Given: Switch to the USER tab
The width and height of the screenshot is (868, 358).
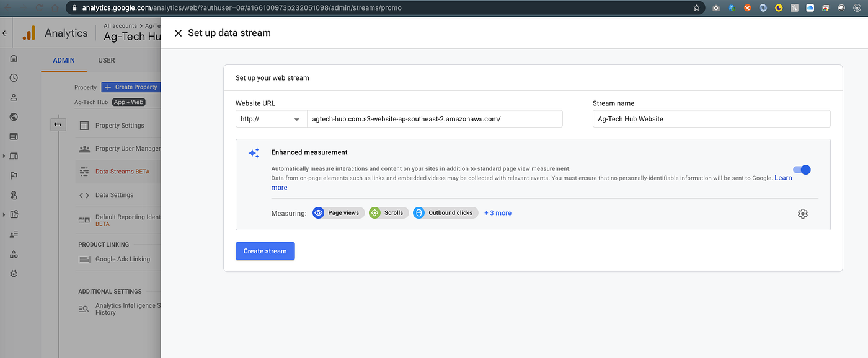Looking at the screenshot, I should click(x=107, y=61).
